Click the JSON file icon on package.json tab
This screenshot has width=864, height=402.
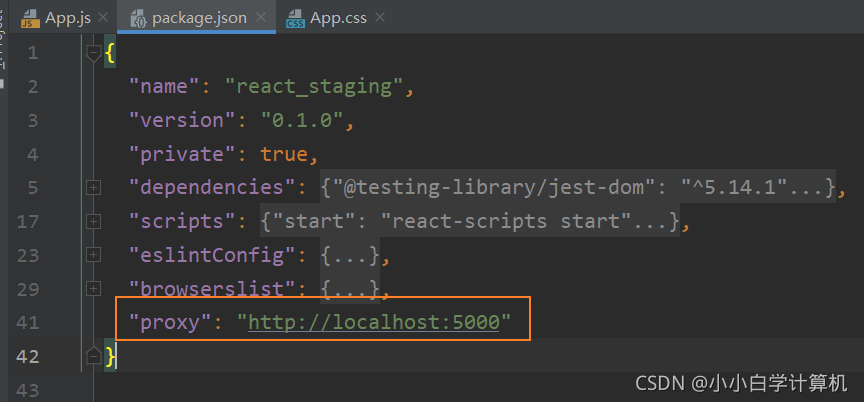(137, 19)
